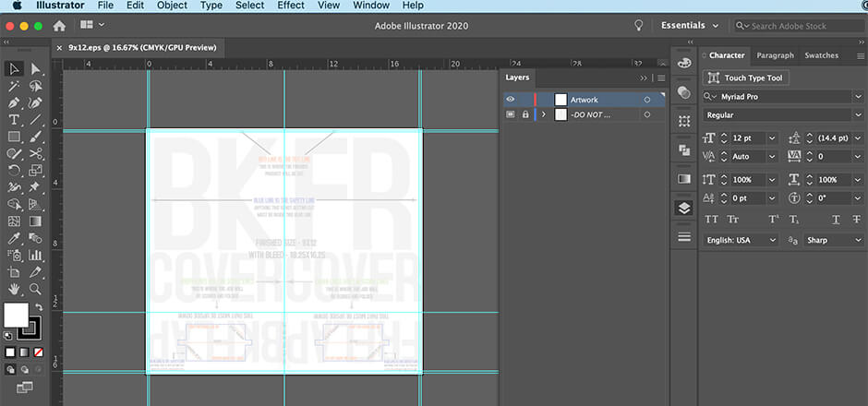Select the Direct Selection tool
This screenshot has height=406, width=868.
(35, 68)
